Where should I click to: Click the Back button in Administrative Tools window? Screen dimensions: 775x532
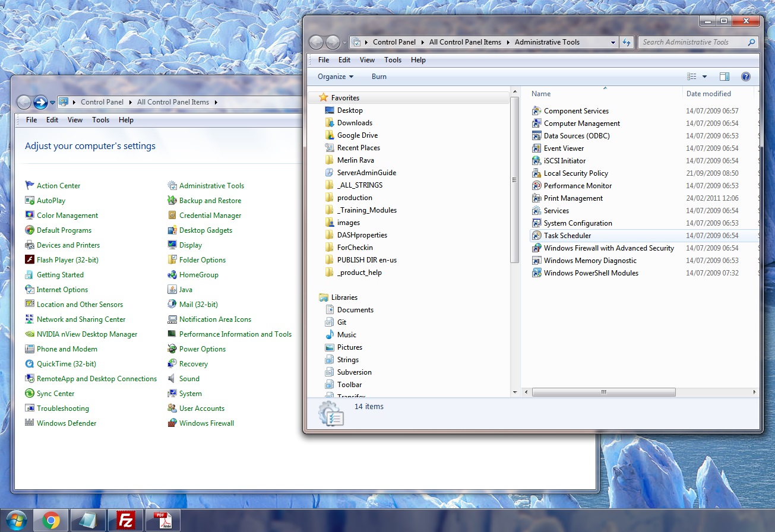click(x=317, y=42)
